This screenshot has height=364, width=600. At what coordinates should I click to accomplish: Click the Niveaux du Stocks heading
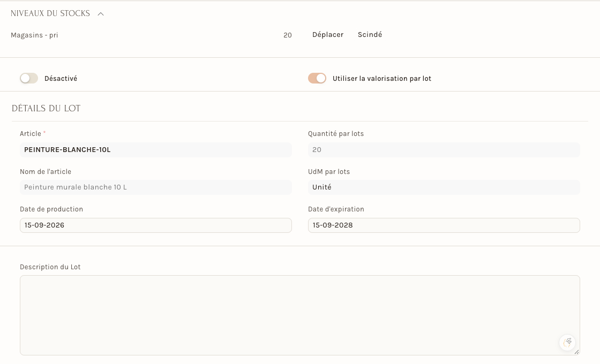pos(50,13)
